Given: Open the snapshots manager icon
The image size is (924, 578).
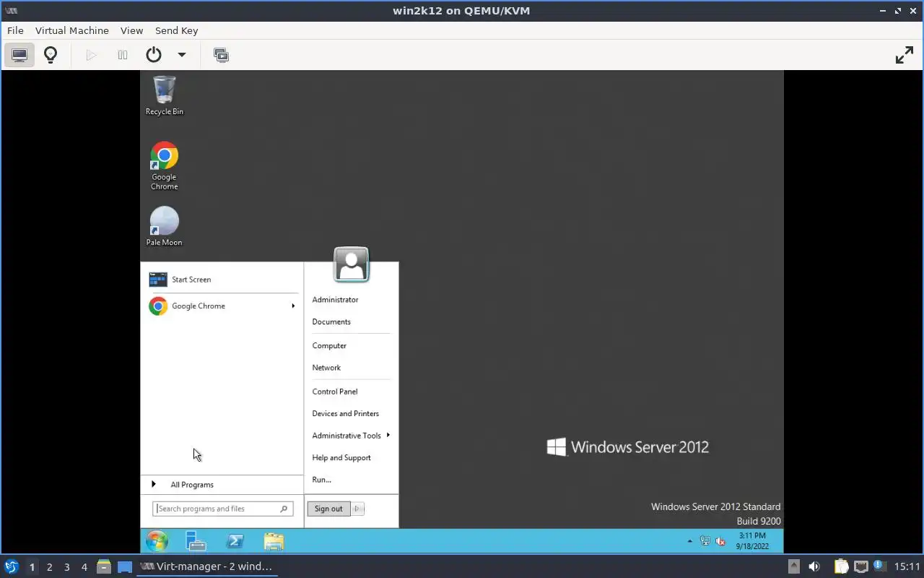Looking at the screenshot, I should (x=222, y=55).
